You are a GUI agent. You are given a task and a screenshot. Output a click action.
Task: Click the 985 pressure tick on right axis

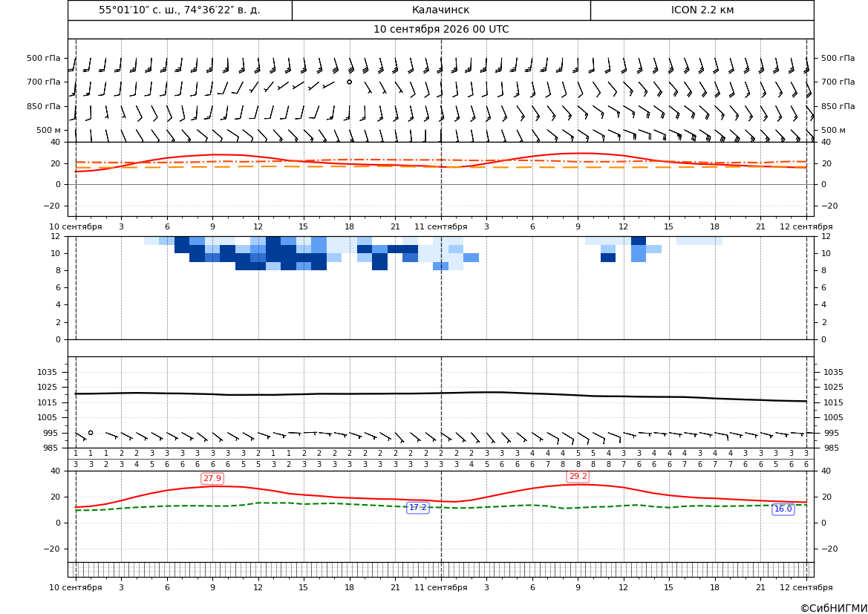pos(832,448)
